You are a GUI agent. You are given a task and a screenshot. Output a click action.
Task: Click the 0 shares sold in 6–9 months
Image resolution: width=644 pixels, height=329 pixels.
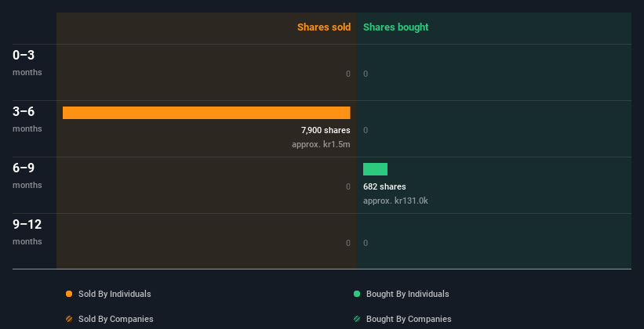pyautogui.click(x=347, y=186)
